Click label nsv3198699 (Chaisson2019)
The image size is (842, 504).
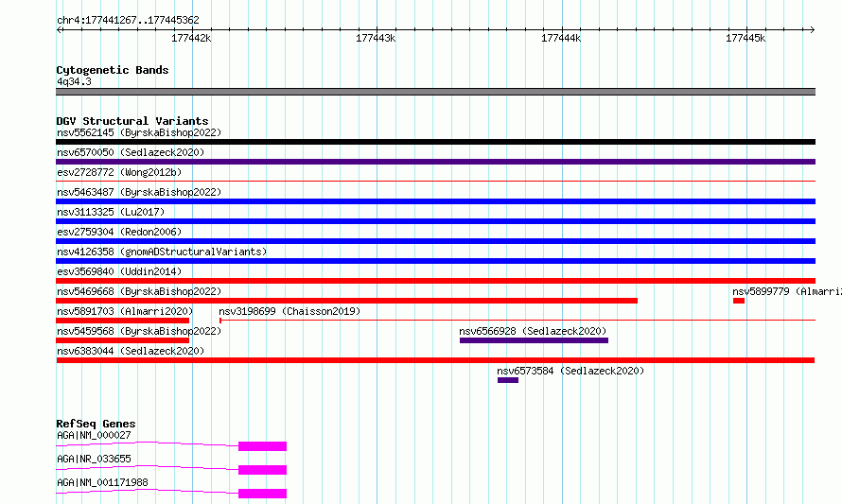289,311
